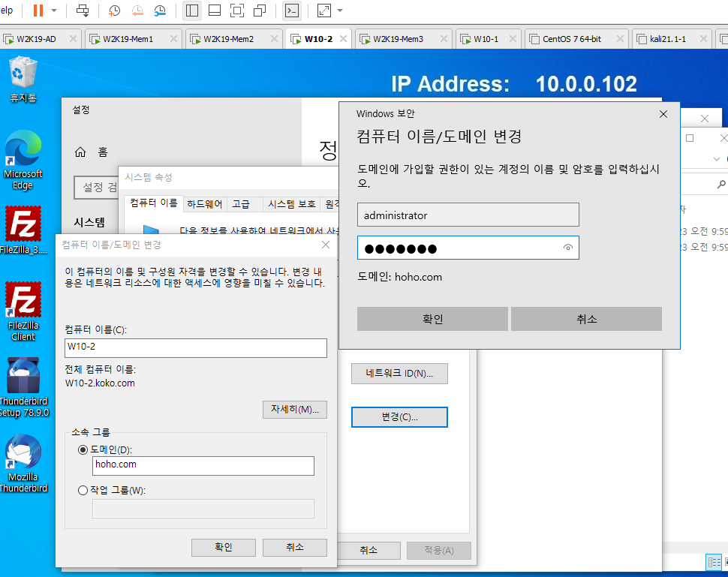
Task: Switch to the W10-1 tab
Action: coord(486,39)
